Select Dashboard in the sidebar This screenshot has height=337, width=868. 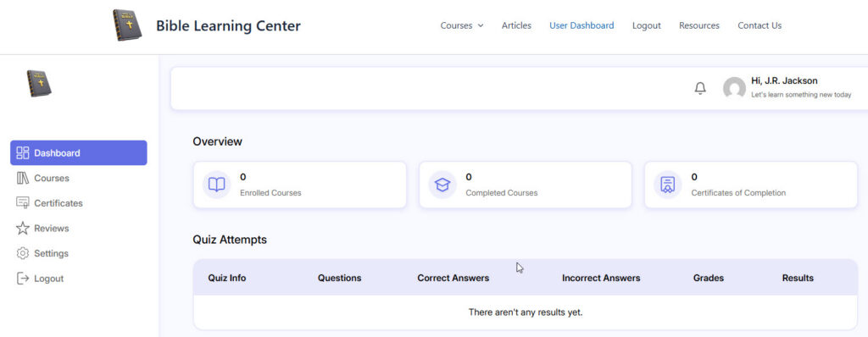[x=79, y=152]
